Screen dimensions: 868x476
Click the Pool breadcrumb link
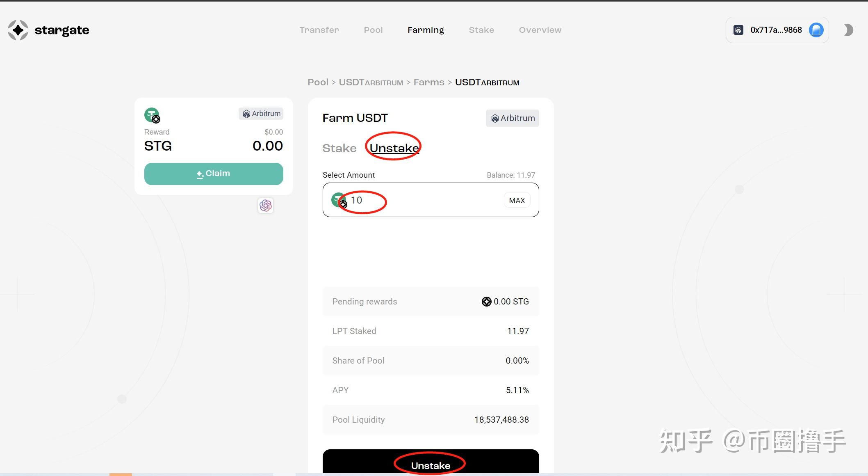(x=318, y=82)
